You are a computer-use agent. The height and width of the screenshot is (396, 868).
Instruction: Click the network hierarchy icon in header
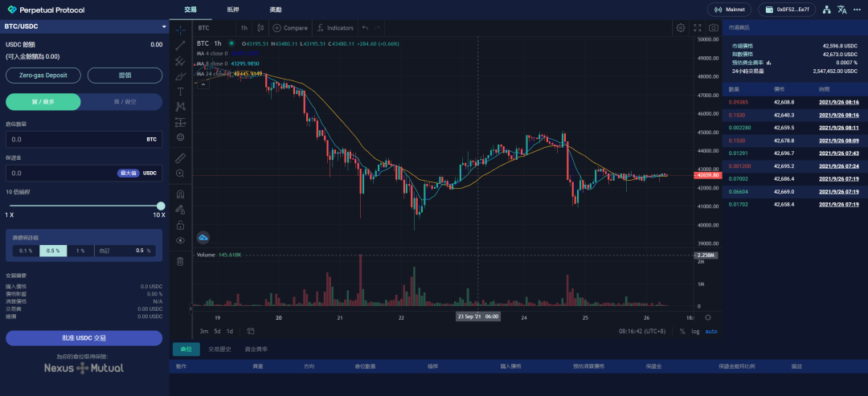[x=827, y=10]
